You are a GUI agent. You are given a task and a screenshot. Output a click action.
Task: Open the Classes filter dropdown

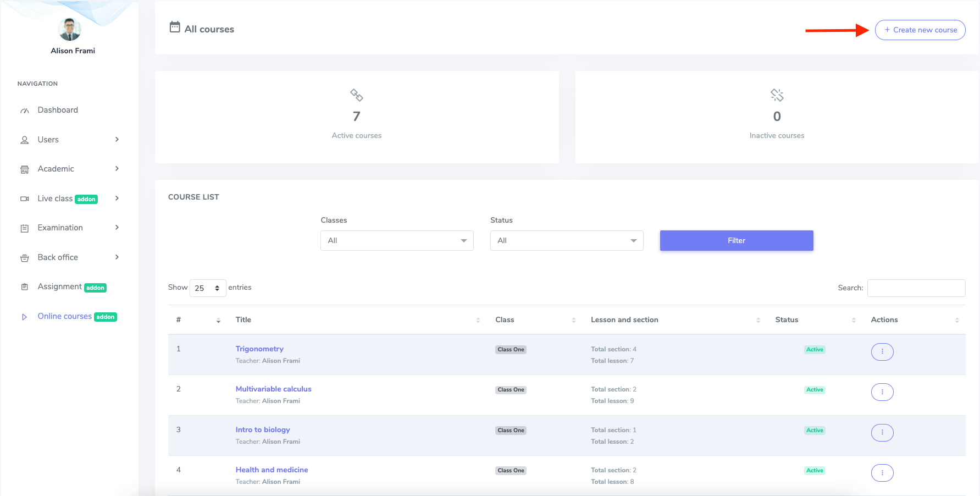[397, 240]
